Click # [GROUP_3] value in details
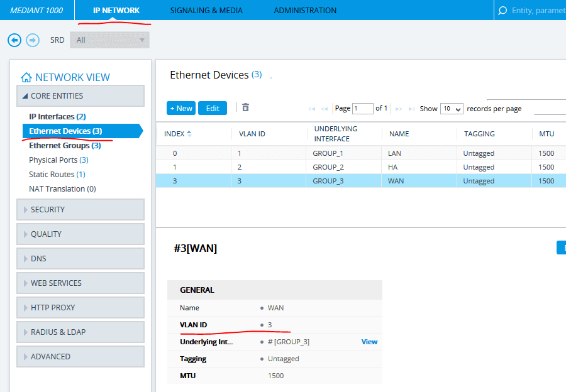 click(289, 342)
